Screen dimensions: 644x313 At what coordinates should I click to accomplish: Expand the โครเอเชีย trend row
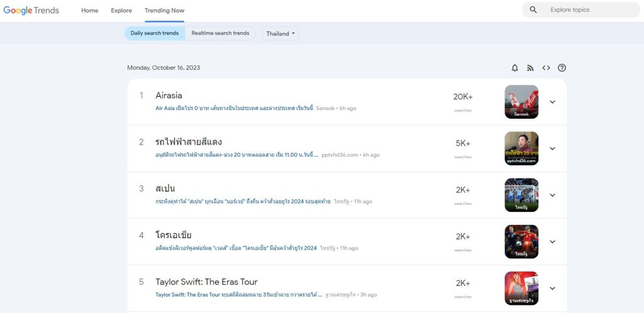[552, 241]
